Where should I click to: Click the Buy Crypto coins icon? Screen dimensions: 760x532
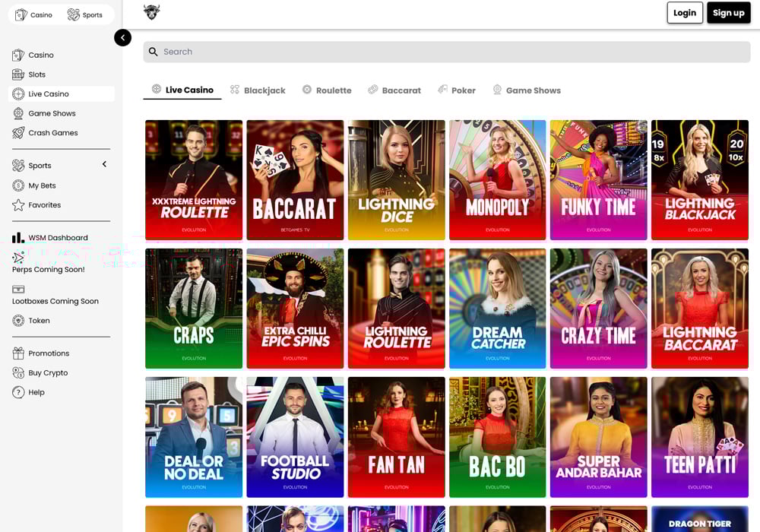pyautogui.click(x=18, y=372)
